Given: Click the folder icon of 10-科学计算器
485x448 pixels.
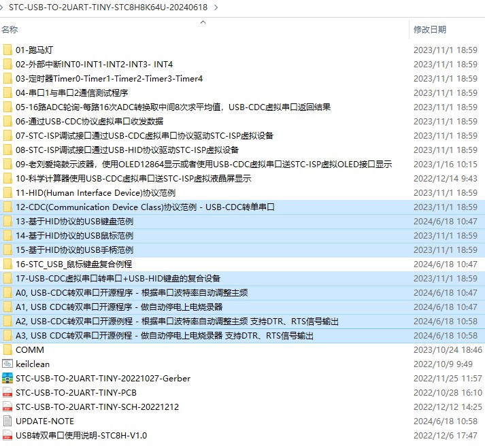Looking at the screenshot, I should 7,178.
